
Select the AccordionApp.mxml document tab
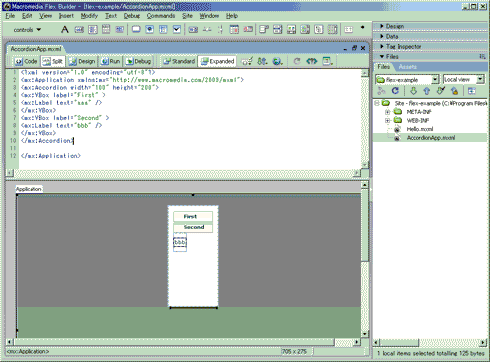36,49
